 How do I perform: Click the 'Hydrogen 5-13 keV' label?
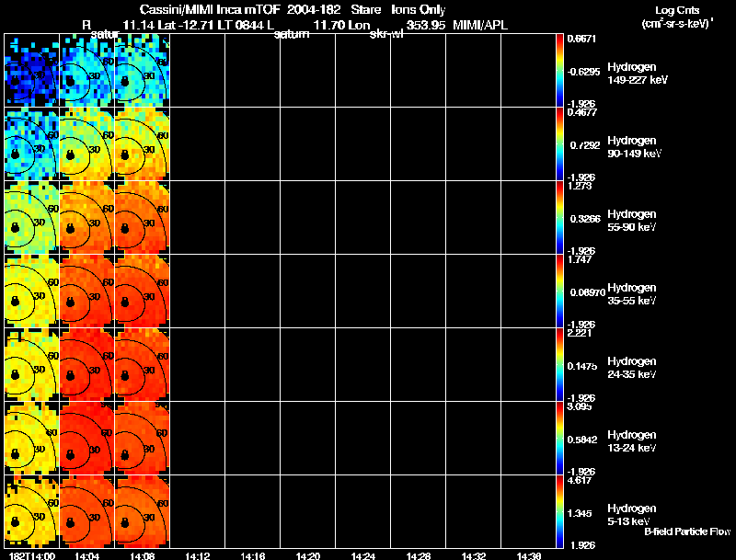coord(632,515)
